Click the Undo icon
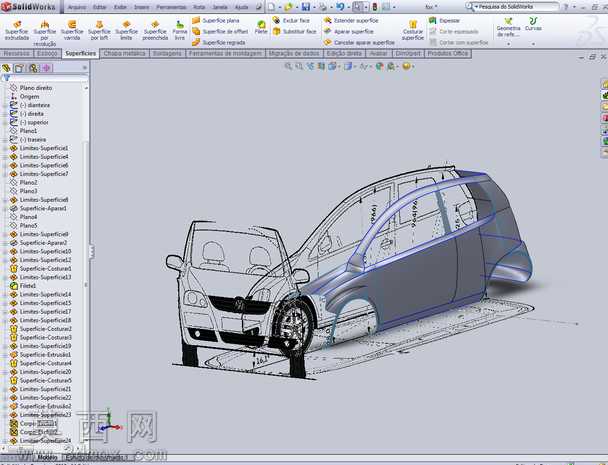This screenshot has width=608, height=465. (x=340, y=7)
